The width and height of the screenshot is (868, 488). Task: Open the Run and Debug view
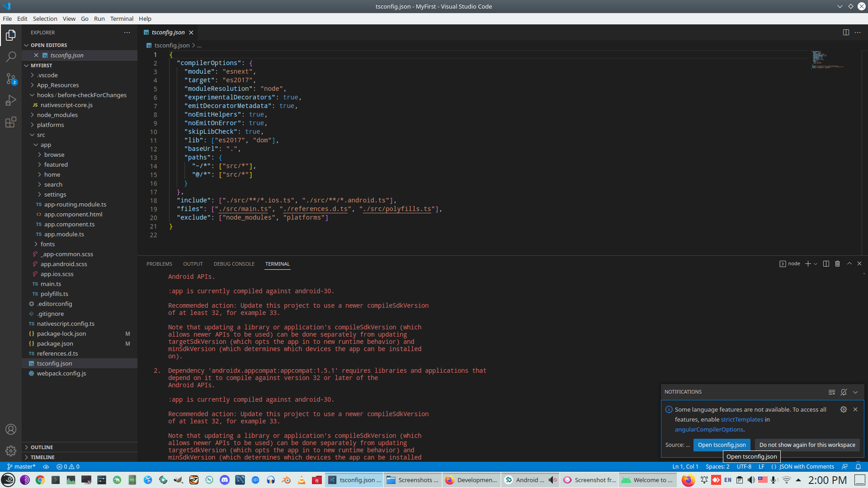(11, 100)
